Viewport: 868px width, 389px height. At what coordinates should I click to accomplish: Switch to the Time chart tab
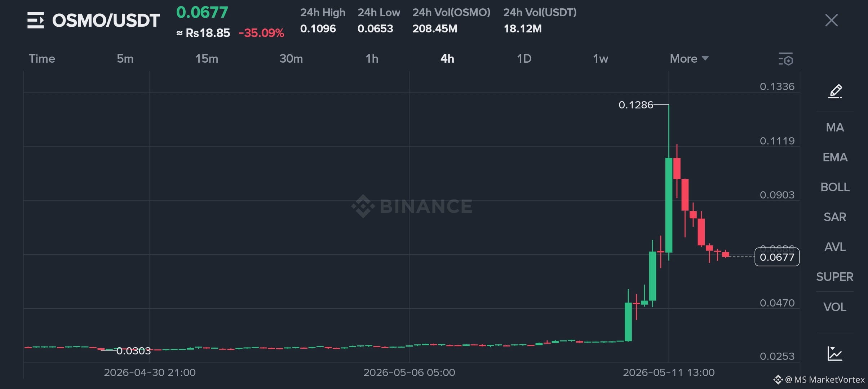pyautogui.click(x=42, y=59)
